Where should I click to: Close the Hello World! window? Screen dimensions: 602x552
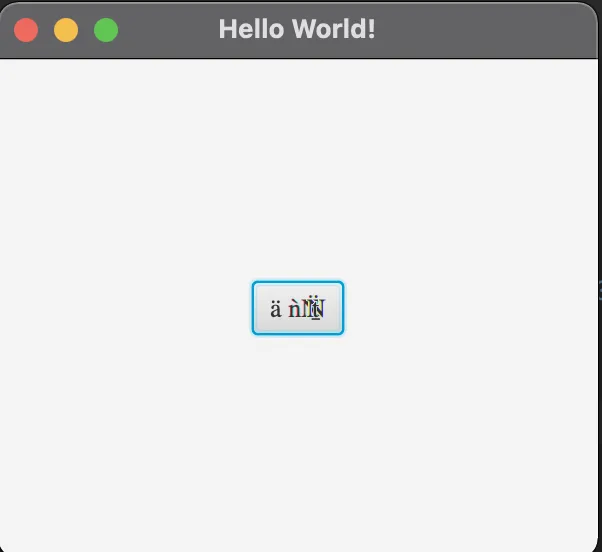(x=26, y=30)
